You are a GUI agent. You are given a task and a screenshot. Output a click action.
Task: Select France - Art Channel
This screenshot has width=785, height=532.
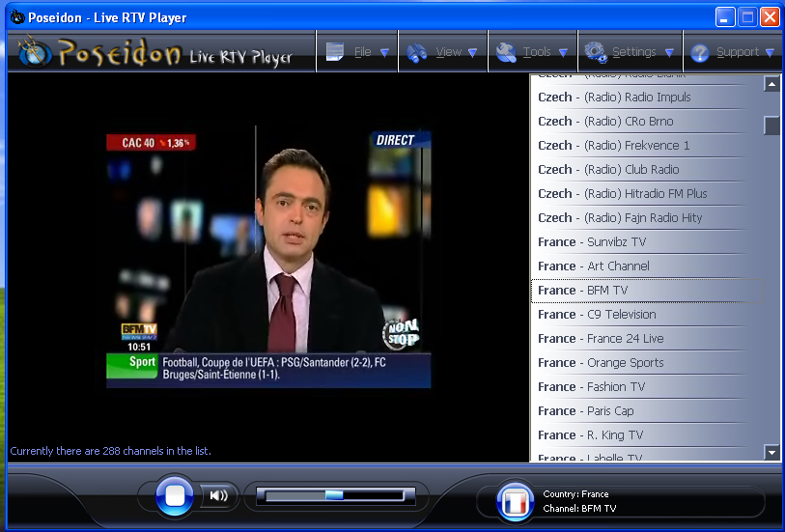[x=646, y=266]
